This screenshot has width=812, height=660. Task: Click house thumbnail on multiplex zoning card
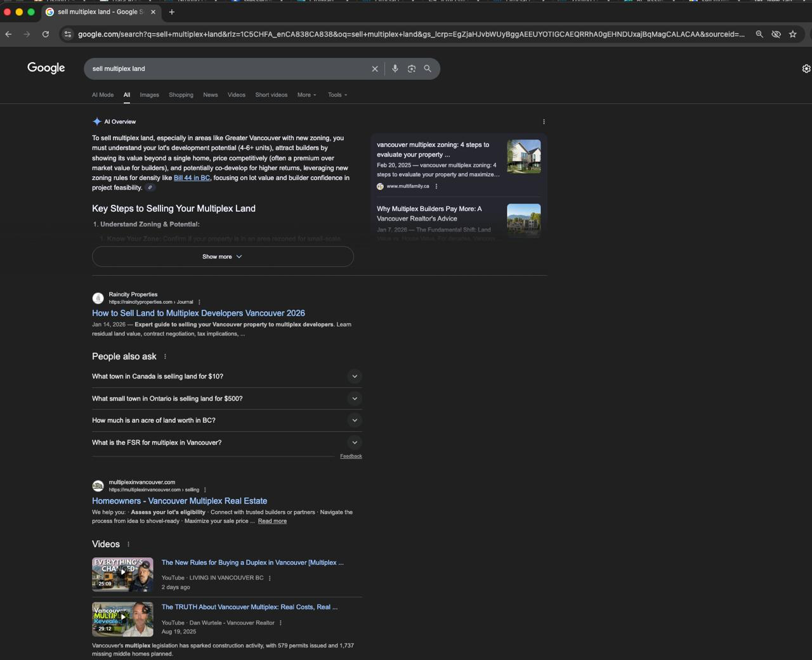(524, 157)
